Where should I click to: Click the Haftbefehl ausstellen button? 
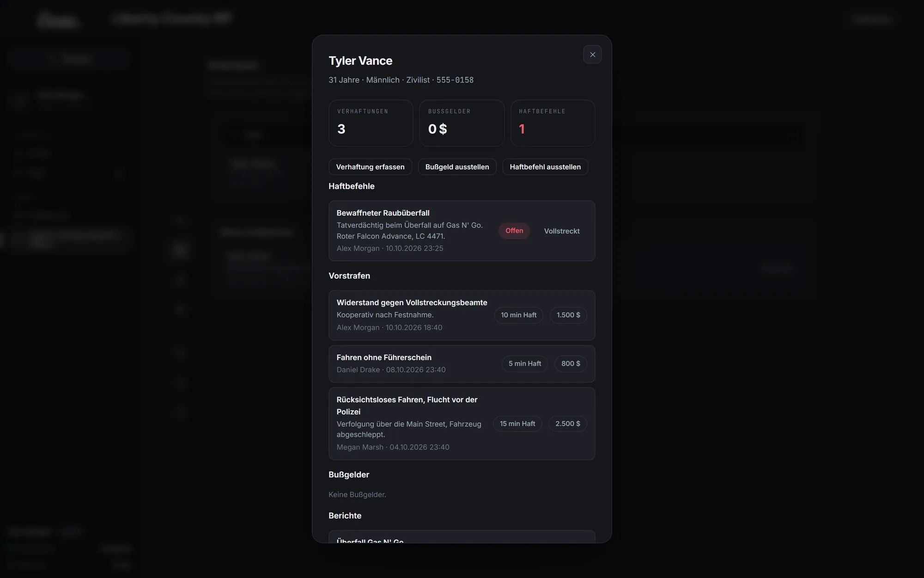(545, 167)
